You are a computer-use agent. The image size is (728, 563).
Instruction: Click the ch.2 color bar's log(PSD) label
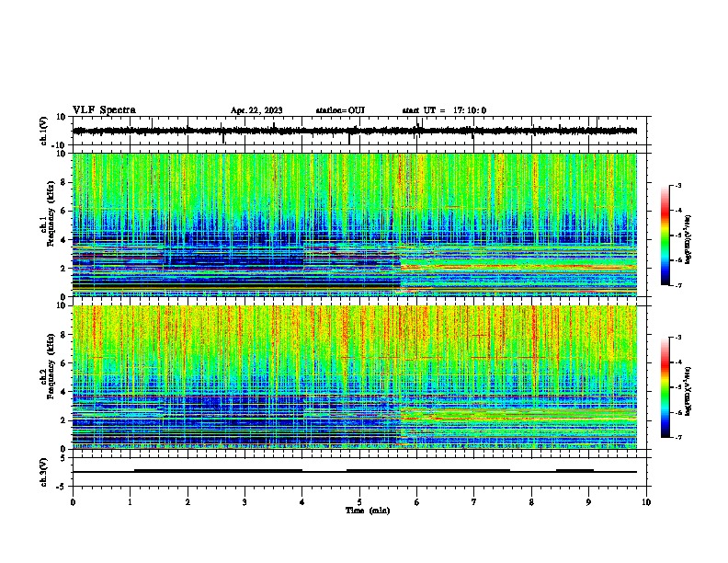pyautogui.click(x=688, y=391)
